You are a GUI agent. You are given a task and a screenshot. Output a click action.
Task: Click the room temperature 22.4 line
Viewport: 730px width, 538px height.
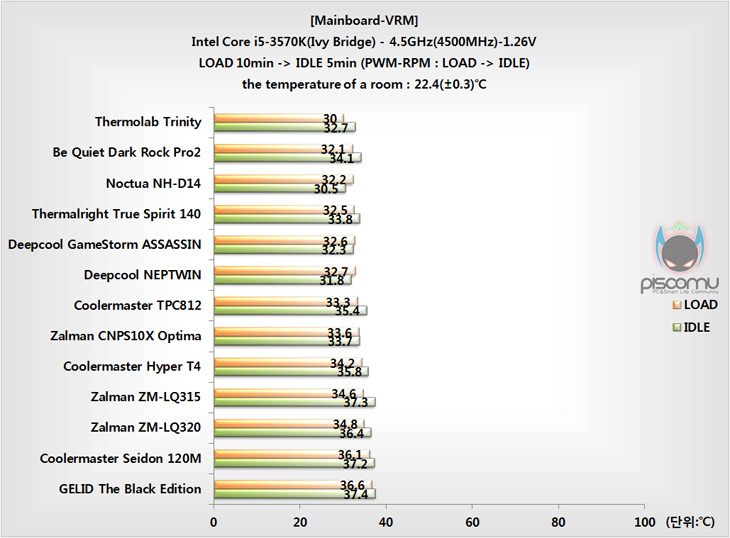(x=364, y=84)
